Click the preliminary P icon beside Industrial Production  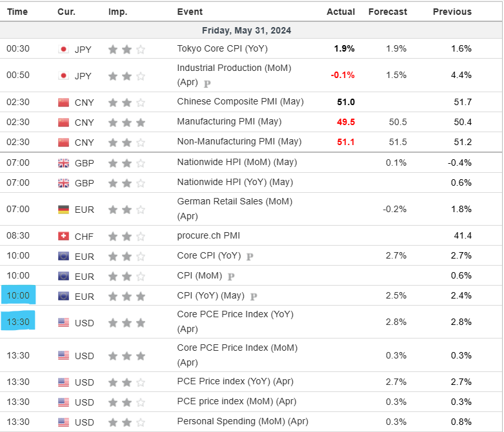[207, 84]
